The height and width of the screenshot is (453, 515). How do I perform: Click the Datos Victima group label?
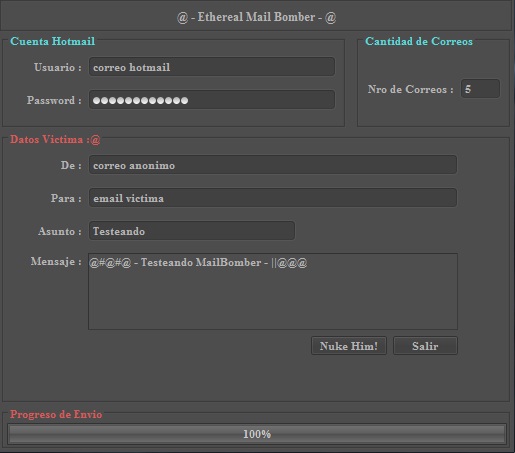(55, 139)
